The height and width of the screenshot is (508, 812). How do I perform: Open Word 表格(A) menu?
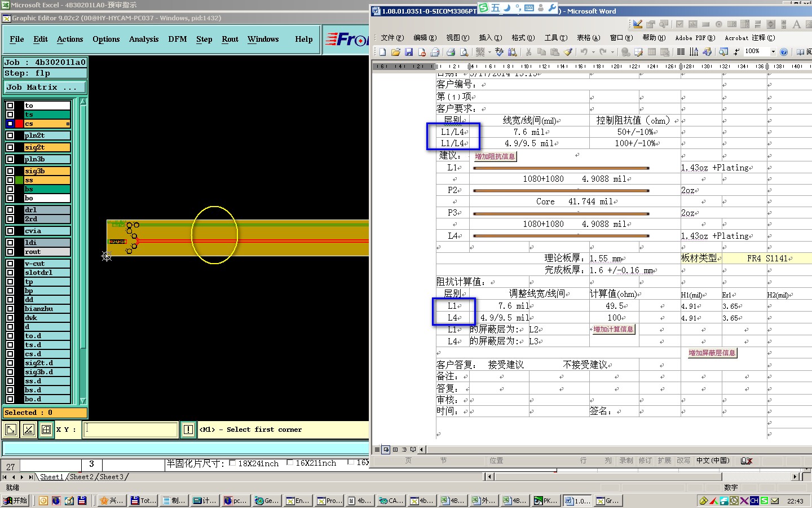(x=588, y=38)
